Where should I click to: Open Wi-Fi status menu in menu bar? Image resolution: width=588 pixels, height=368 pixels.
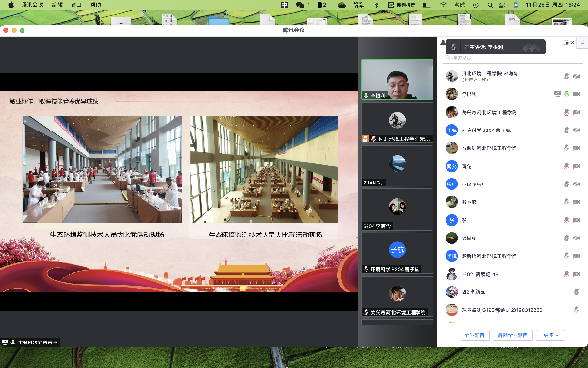(443, 5)
